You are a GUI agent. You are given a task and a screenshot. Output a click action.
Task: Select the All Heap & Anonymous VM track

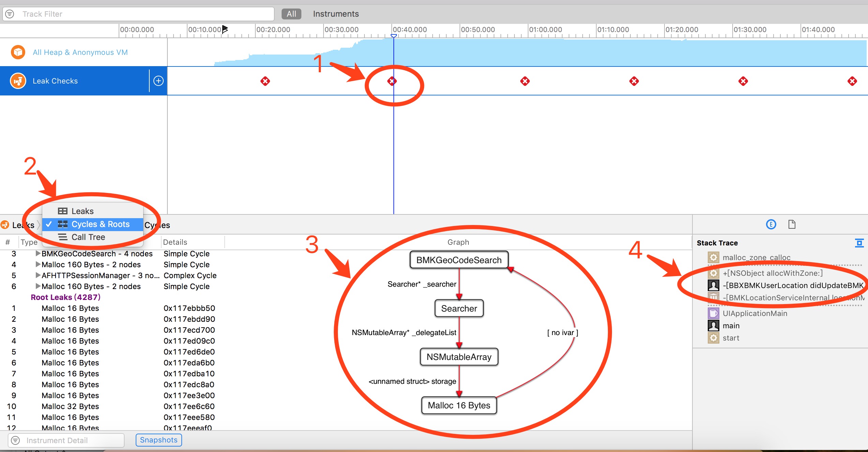click(x=80, y=52)
